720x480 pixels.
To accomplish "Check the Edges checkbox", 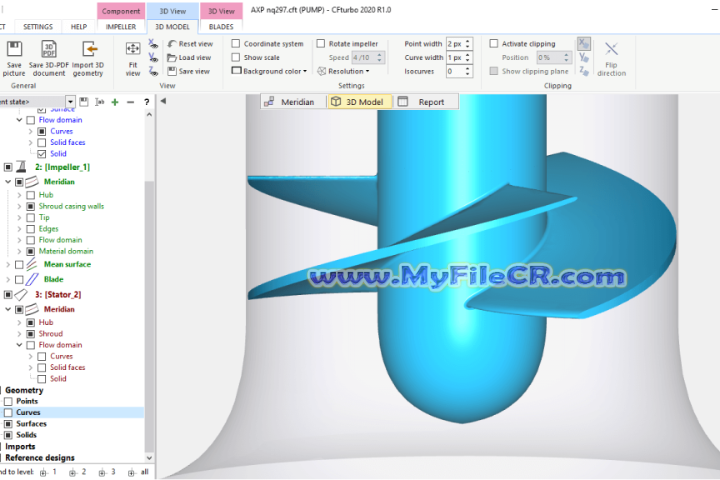I will click(x=31, y=229).
